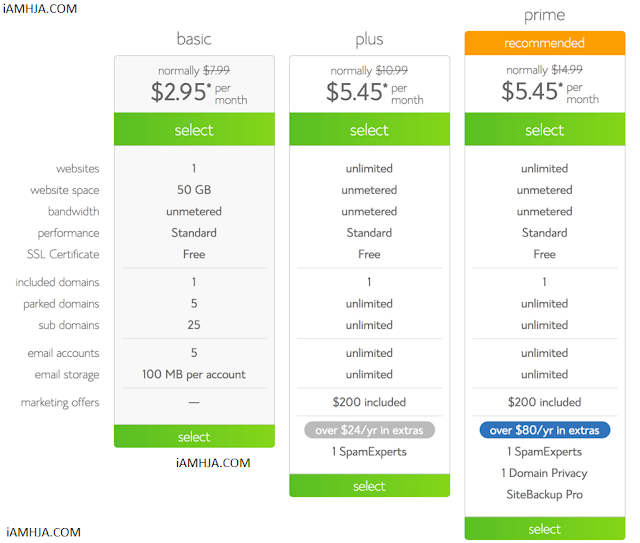
Task: Click the $200 included offer under plus
Action: (369, 402)
